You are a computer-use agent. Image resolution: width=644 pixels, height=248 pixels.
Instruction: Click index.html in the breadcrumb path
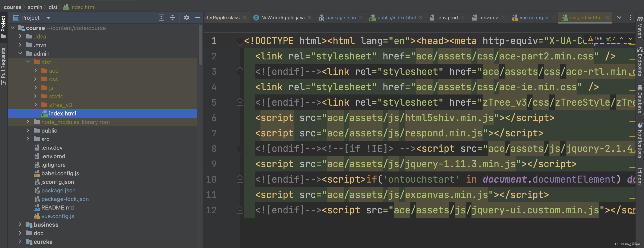coord(79,7)
